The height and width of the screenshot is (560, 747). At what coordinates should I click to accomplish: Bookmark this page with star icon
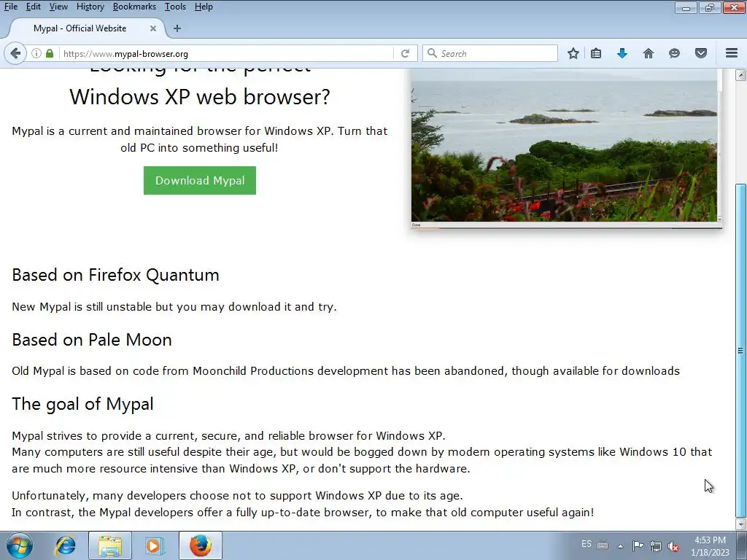point(573,53)
